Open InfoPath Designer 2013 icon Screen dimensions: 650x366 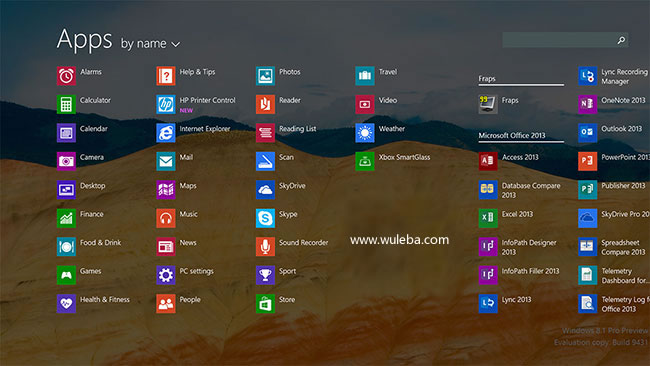(x=488, y=247)
